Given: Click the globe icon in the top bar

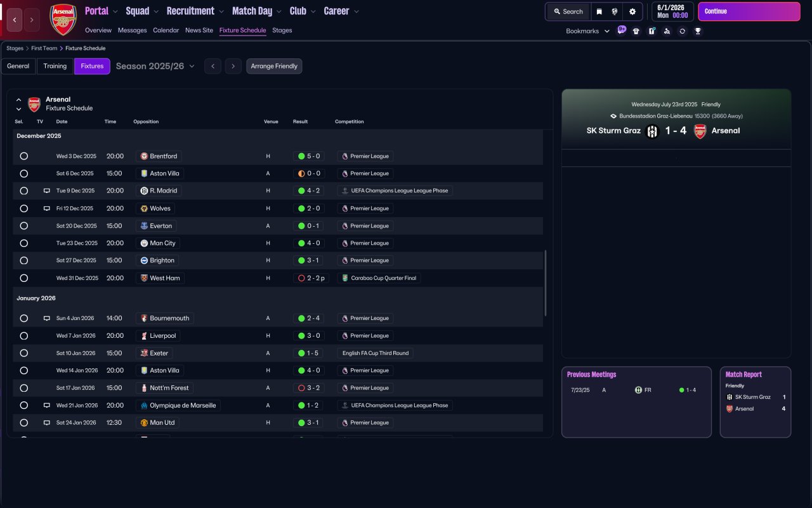Looking at the screenshot, I should 615,11.
